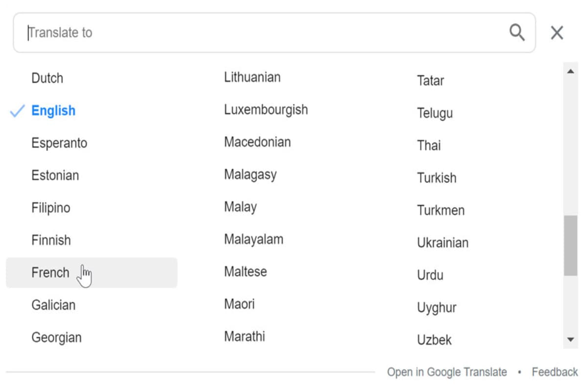Open the Feedback link
Screen dimensions: 588x392
(x=555, y=372)
